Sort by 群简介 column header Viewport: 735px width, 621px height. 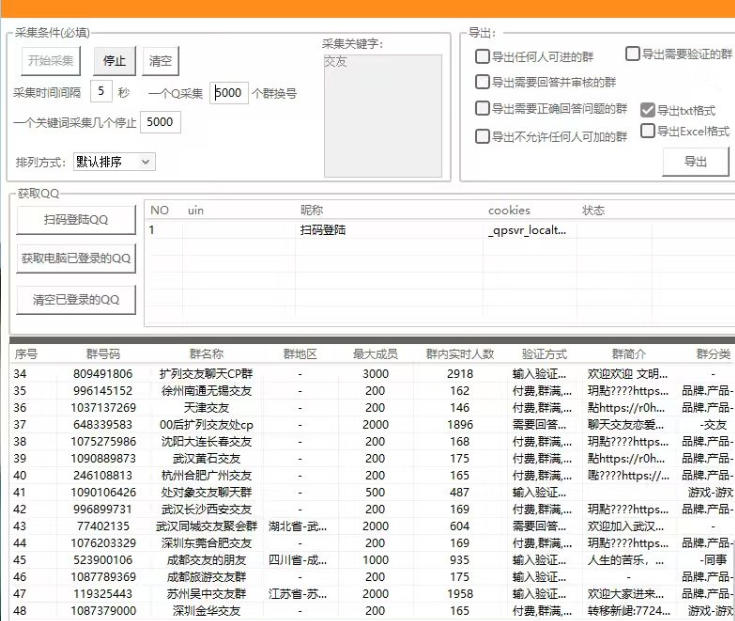(x=629, y=354)
